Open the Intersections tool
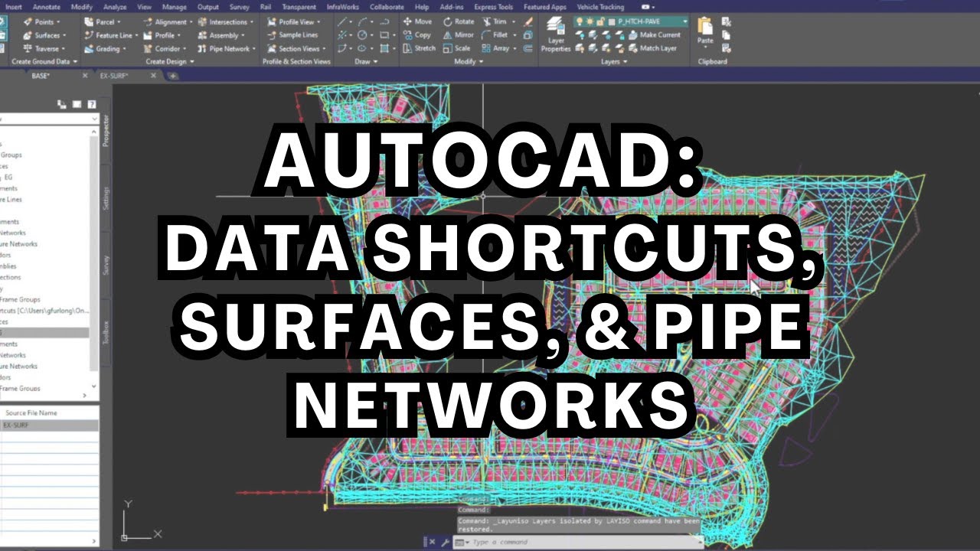The height and width of the screenshot is (551, 980). (x=226, y=21)
